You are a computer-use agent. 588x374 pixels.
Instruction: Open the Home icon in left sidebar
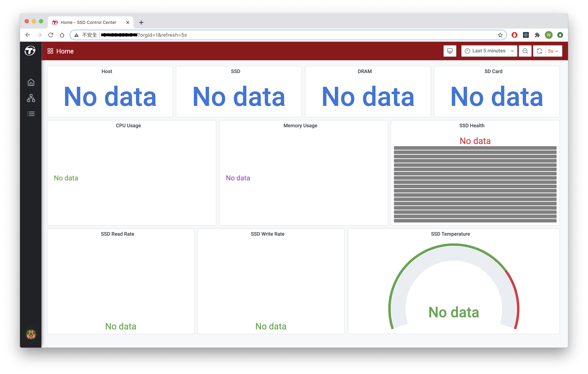(x=31, y=83)
